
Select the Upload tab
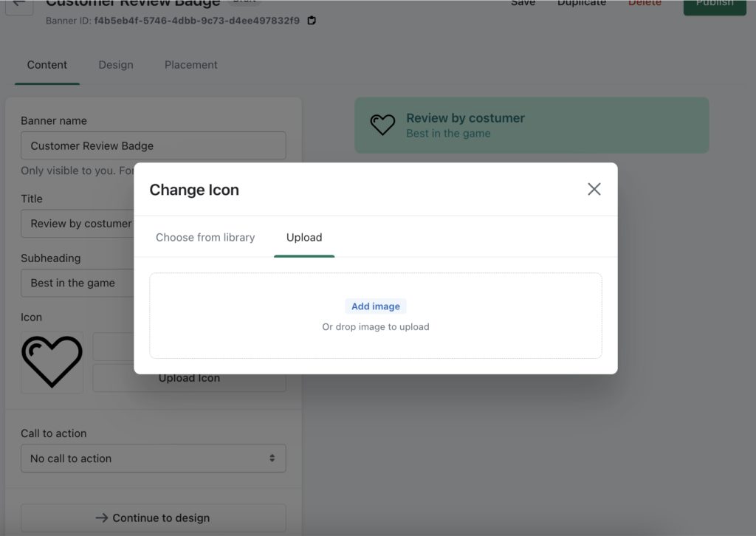pyautogui.click(x=304, y=238)
